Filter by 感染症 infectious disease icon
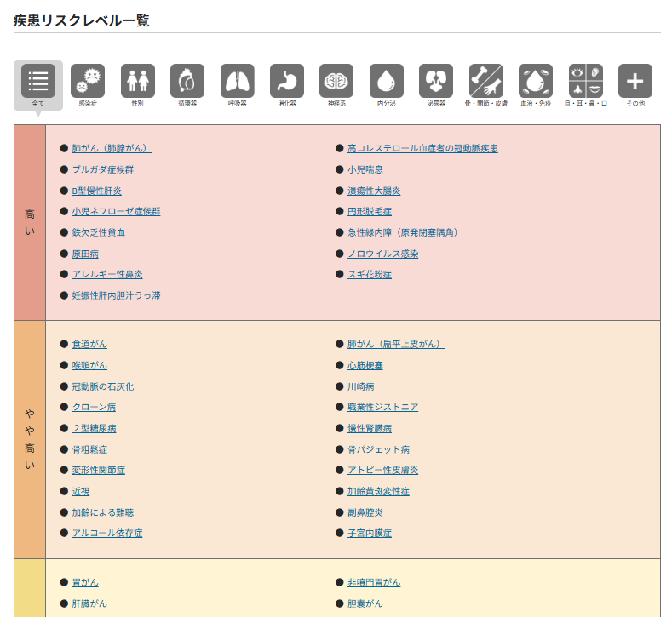 pos(88,81)
